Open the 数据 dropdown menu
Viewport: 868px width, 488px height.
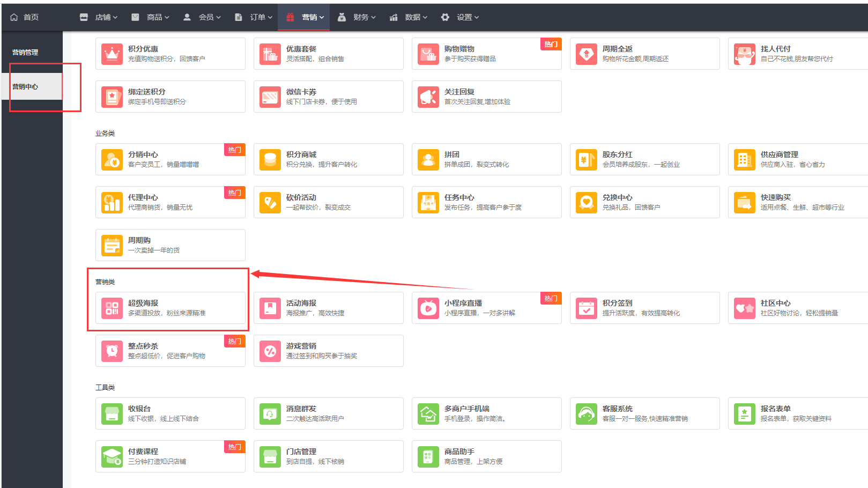[409, 17]
